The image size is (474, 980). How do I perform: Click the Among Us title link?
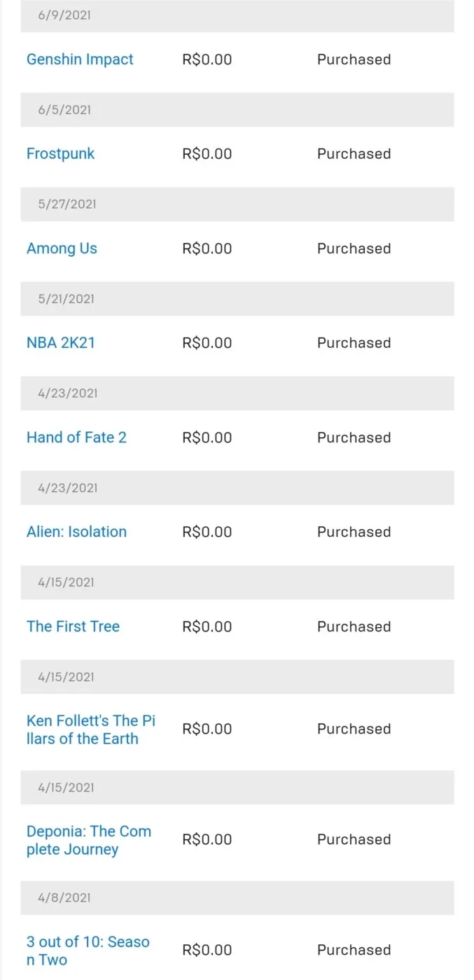click(62, 248)
